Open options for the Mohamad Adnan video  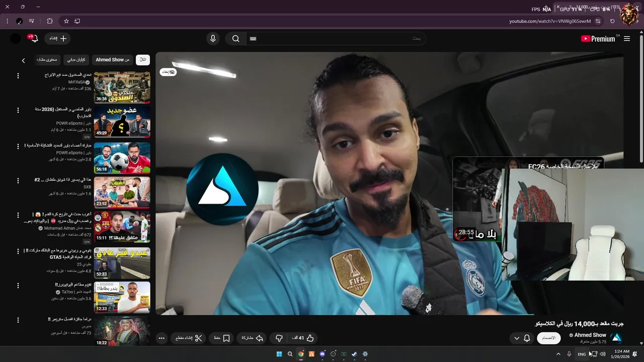pos(18,215)
